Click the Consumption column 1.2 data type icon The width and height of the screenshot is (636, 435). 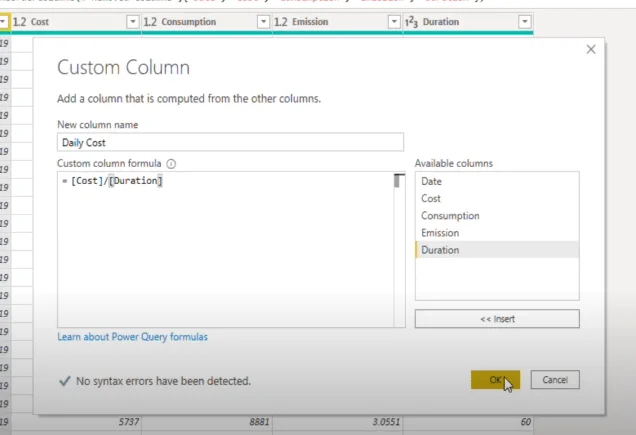(150, 22)
